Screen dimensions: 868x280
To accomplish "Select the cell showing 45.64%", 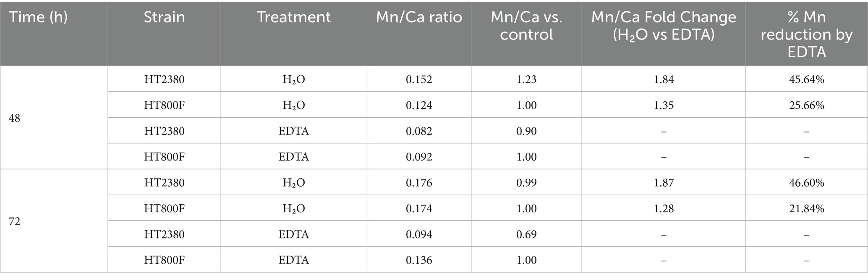I will 806,79.
